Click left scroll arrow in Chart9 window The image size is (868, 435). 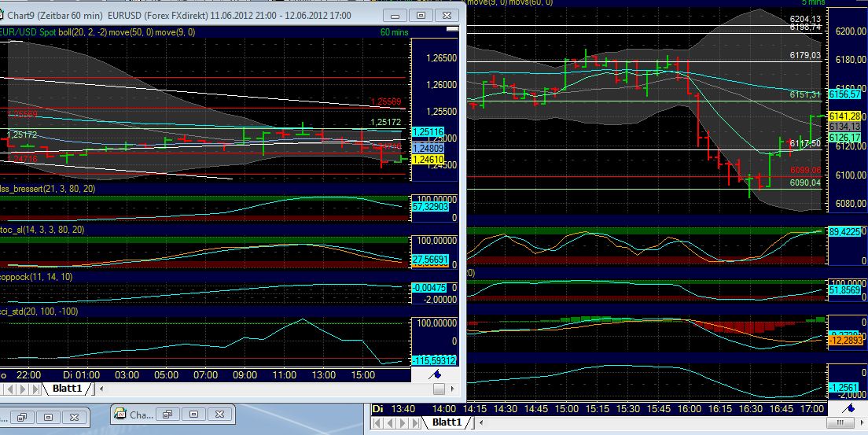[102, 389]
